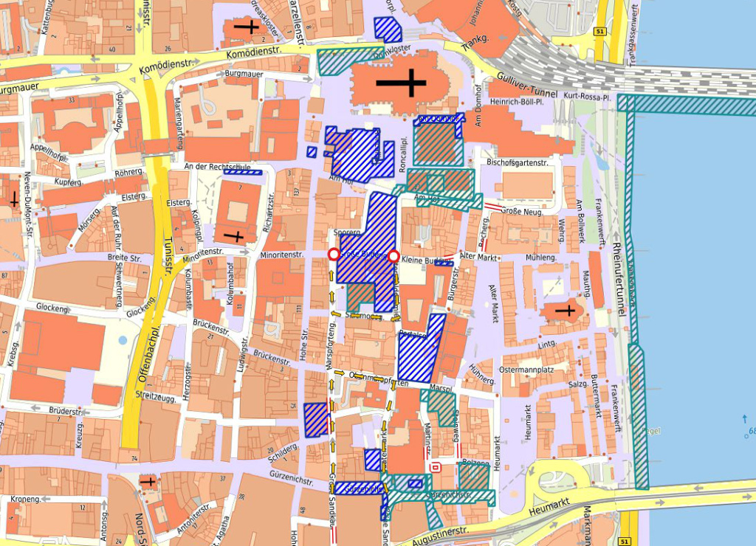Select the route 51 shield near Trankgassenwerft
756x546 pixels.
tap(601, 32)
